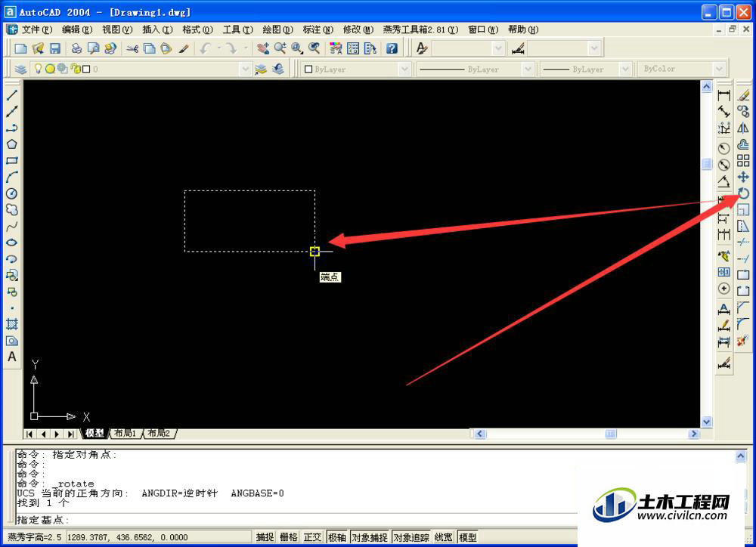Click the Radius Dimension tool

click(x=723, y=148)
